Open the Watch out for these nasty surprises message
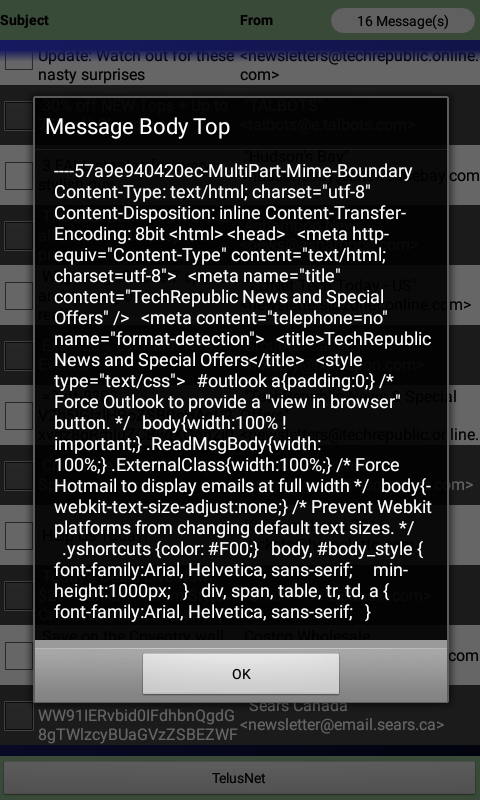Image resolution: width=480 pixels, height=800 pixels. click(x=136, y=65)
